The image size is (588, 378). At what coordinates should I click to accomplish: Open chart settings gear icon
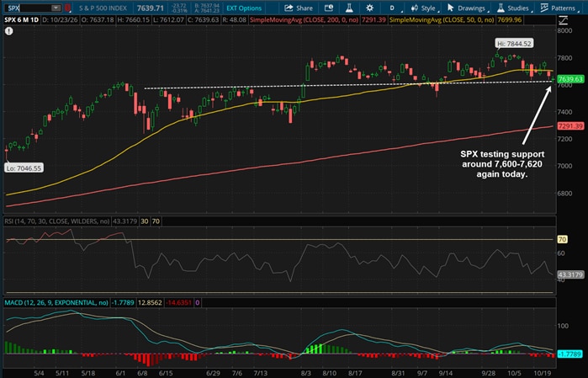[x=369, y=8]
